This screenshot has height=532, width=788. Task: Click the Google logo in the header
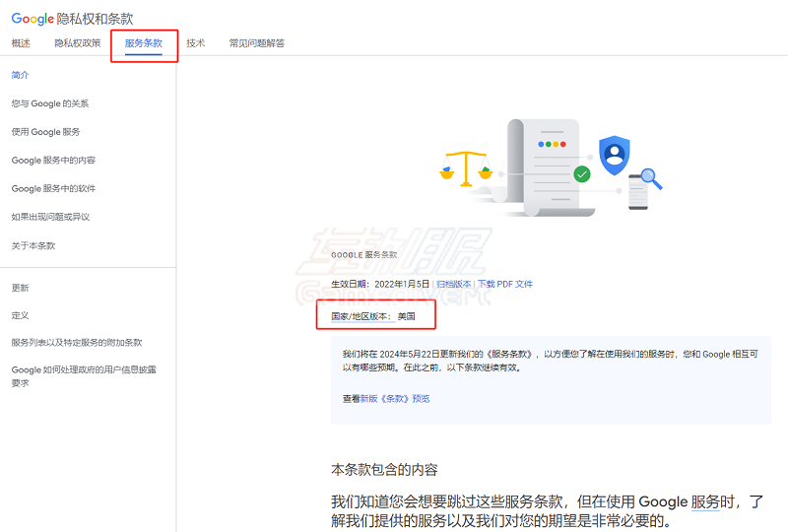coord(33,19)
